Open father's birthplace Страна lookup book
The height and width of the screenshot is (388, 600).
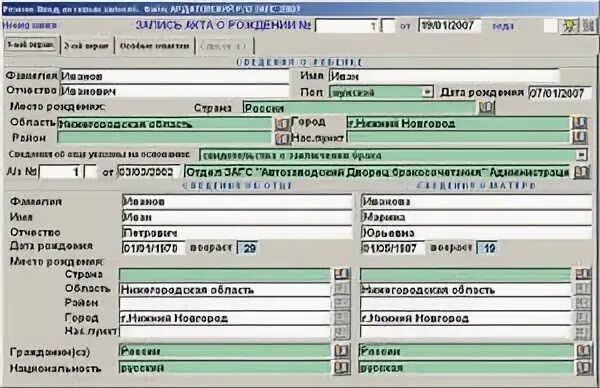click(341, 274)
